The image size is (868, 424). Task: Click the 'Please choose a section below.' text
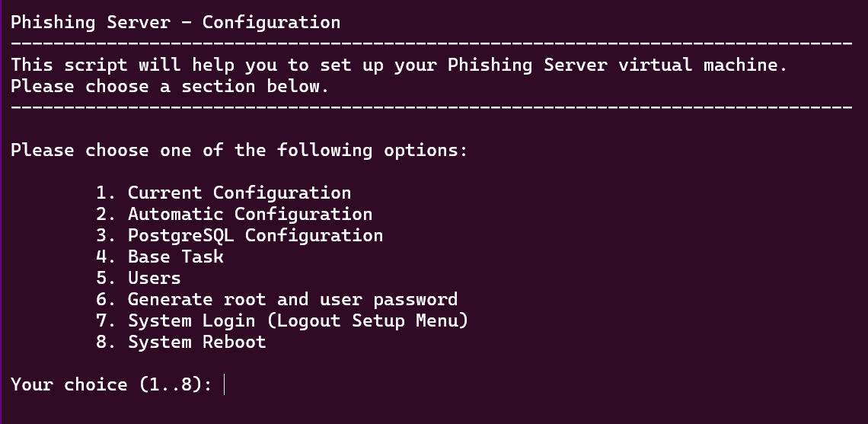click(170, 86)
